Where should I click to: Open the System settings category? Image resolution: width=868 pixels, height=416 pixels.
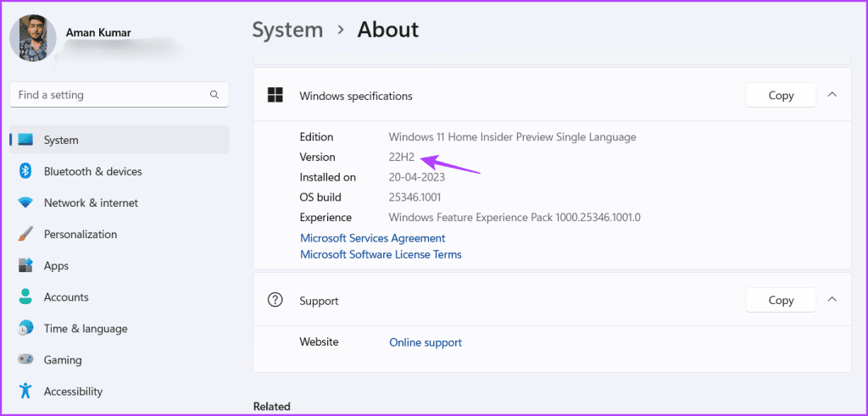[x=120, y=140]
